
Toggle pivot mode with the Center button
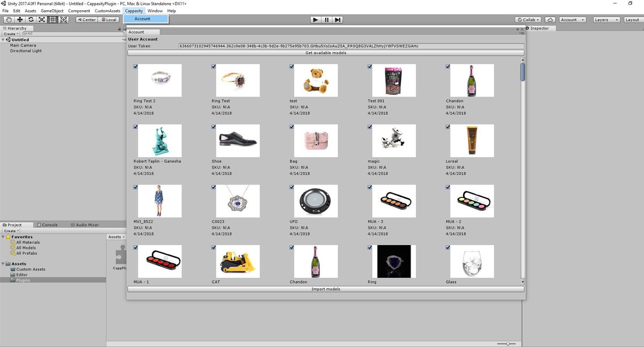pyautogui.click(x=86, y=20)
